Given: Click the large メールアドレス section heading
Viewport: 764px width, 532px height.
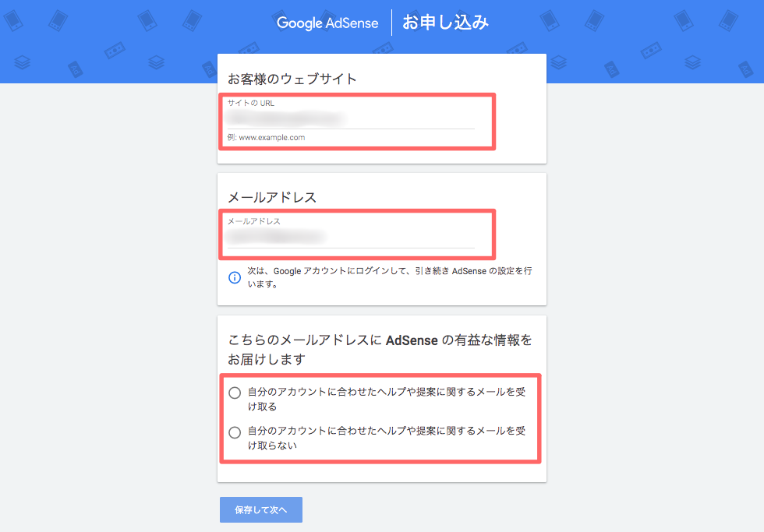Looking at the screenshot, I should (x=272, y=197).
